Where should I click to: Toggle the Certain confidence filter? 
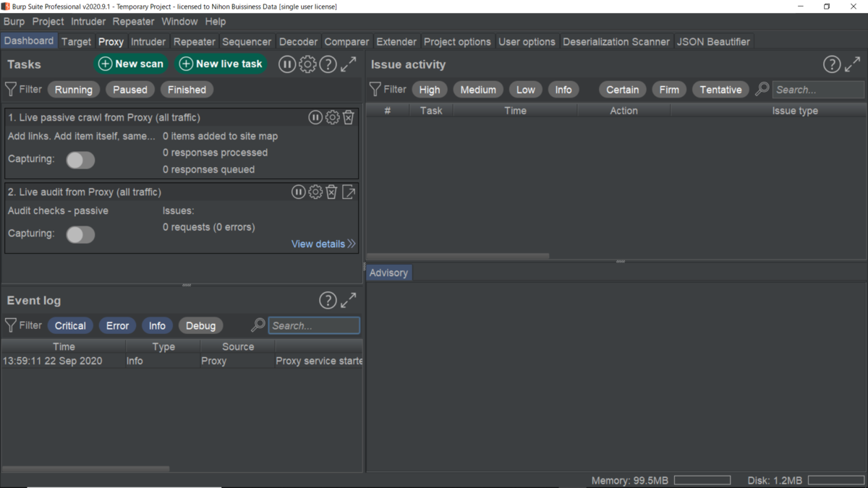pos(623,90)
